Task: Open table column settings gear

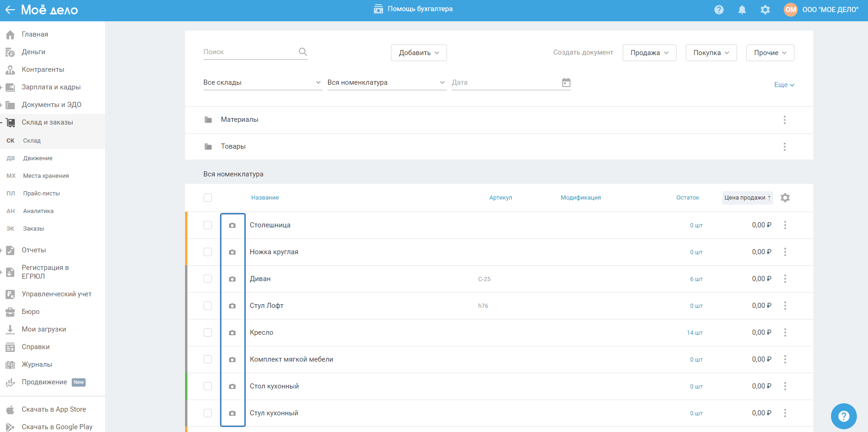Action: [785, 198]
